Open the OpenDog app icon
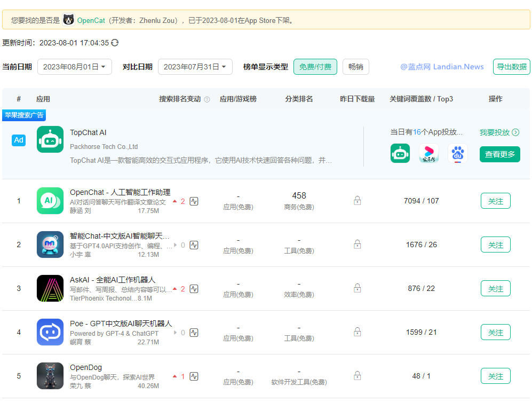The height and width of the screenshot is (402, 532). 50,376
